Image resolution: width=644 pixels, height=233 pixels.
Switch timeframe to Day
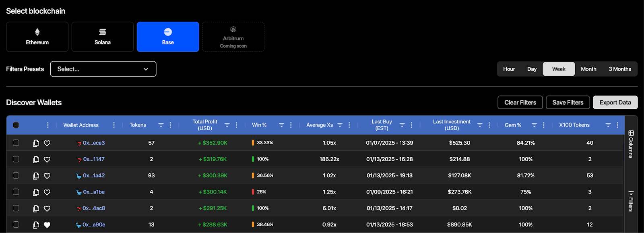532,69
